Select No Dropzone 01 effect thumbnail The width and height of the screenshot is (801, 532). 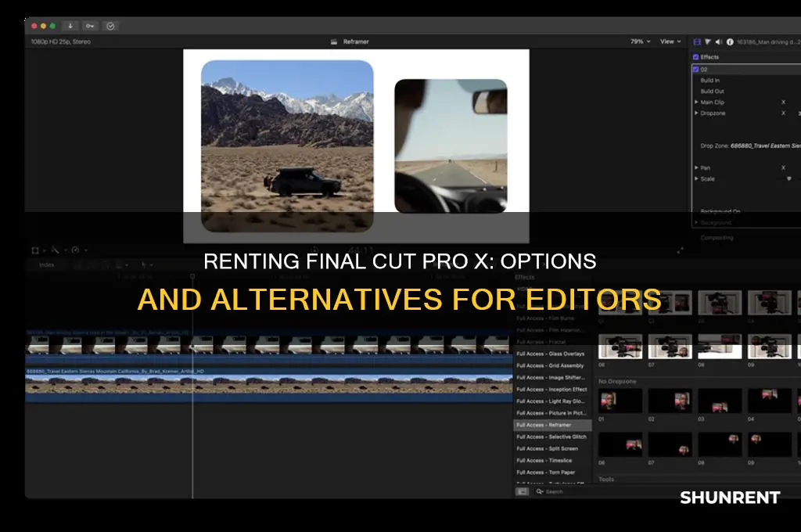(x=620, y=401)
